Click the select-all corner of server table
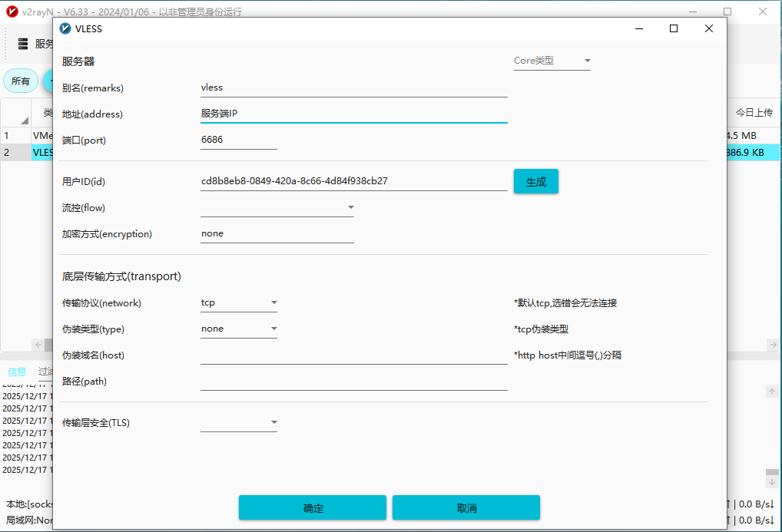The height and width of the screenshot is (532, 782). click(x=16, y=113)
